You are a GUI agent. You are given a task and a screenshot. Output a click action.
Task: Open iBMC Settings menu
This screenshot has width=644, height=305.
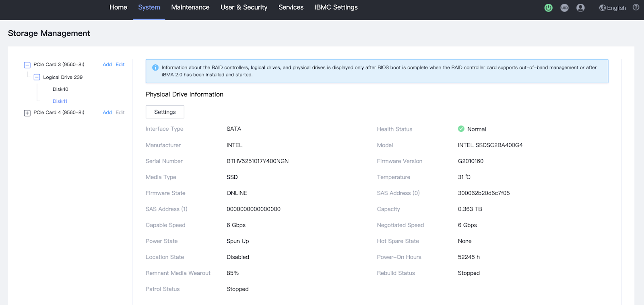click(x=336, y=7)
